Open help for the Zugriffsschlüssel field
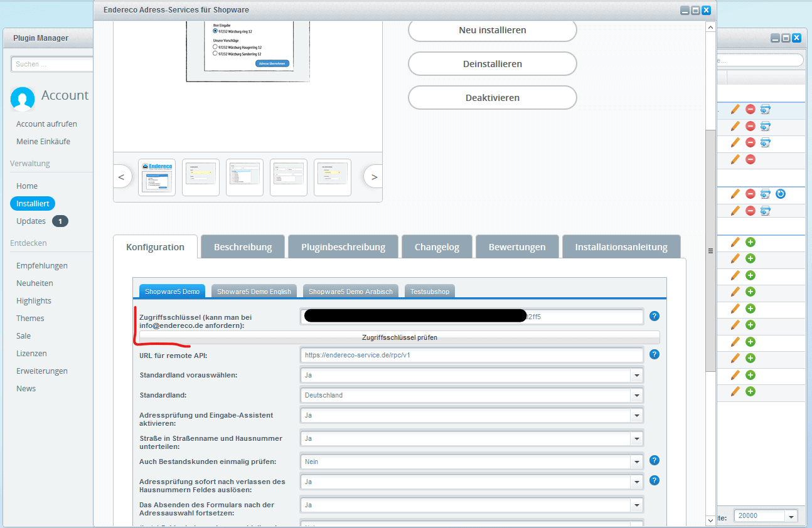812x528 pixels. (654, 316)
